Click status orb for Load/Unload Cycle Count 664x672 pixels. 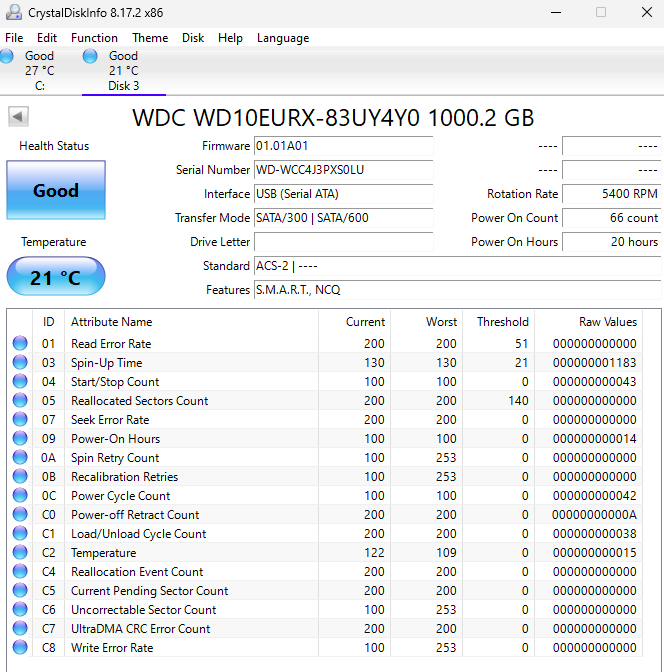coord(20,533)
